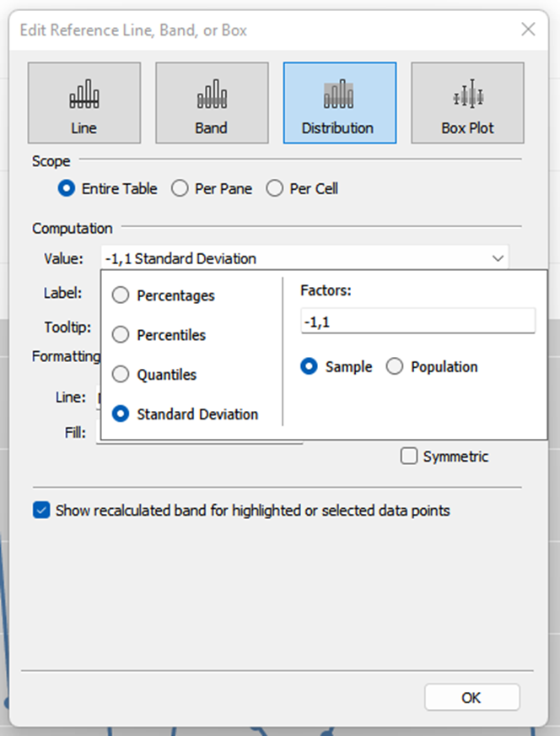Screen dimensions: 560x736
Task: Choose the Quantiles computation option
Action: [x=121, y=375]
